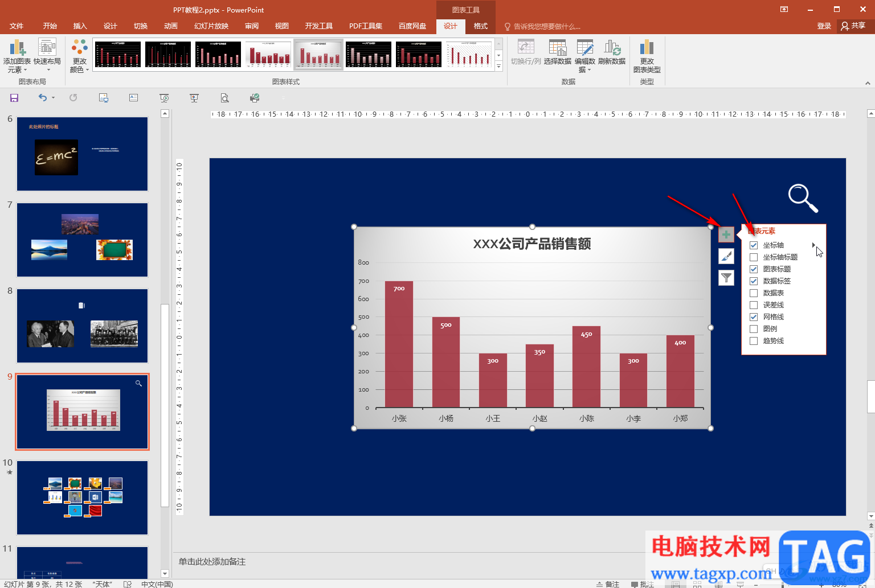Check the 数据表 (Data Table) checkbox
This screenshot has height=588, width=875.
click(754, 293)
